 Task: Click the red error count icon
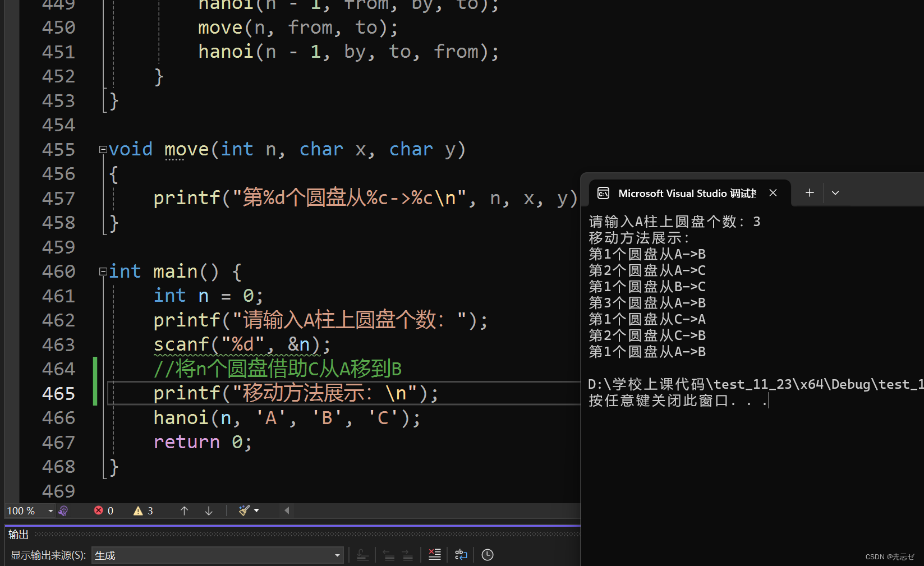99,510
